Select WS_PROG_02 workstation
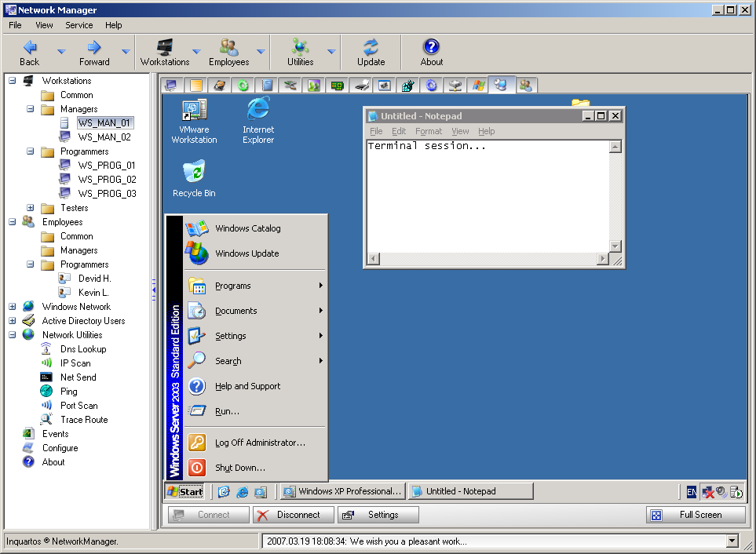Screen dimensions: 756x554 click(x=107, y=179)
